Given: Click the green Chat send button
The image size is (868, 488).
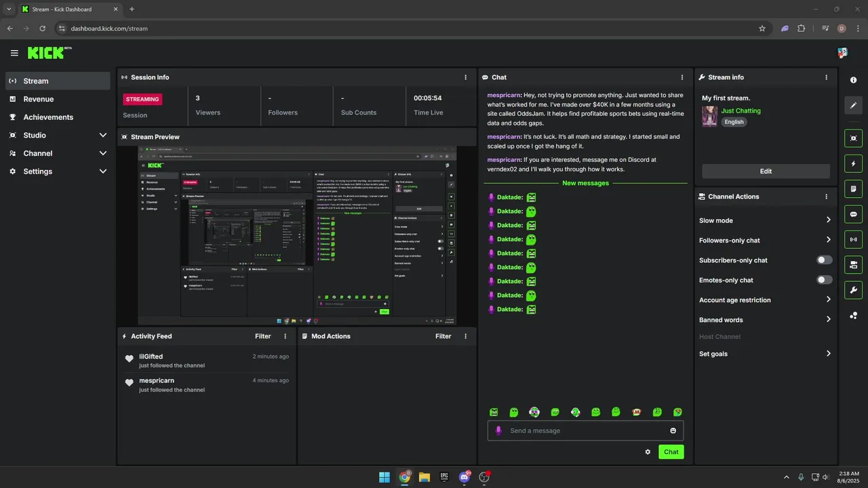Looking at the screenshot, I should point(671,452).
